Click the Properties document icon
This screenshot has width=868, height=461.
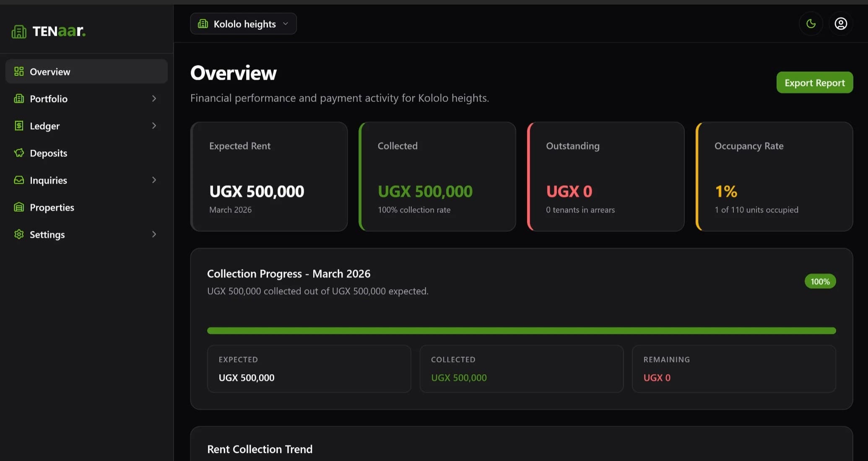[19, 207]
